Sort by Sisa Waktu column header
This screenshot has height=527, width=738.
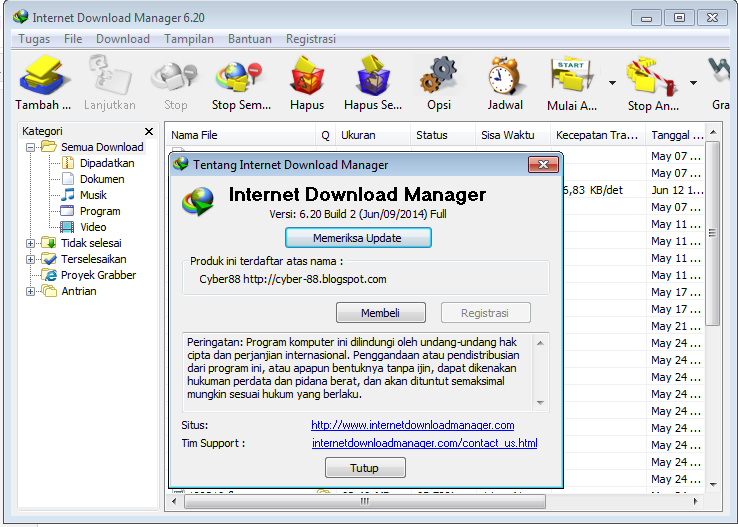(x=512, y=135)
